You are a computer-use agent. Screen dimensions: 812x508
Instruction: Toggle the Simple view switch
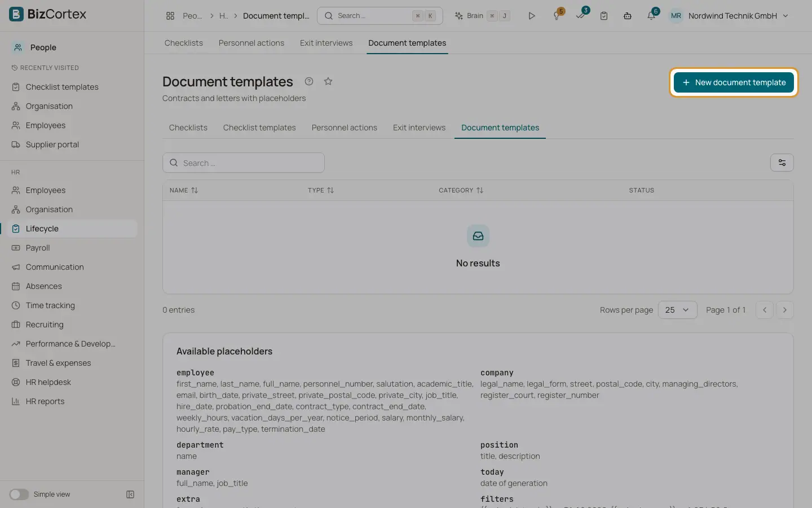(19, 494)
